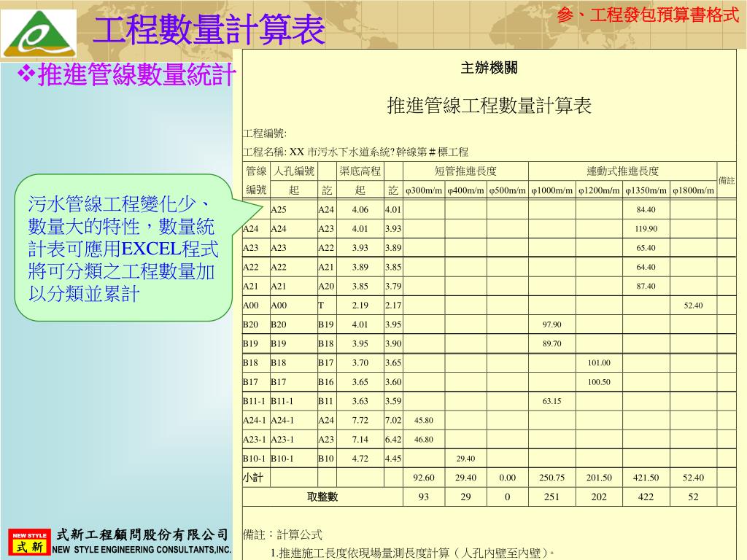The width and height of the screenshot is (747, 560).
Task: Click the value 119.90
Action: pyautogui.click(x=646, y=228)
